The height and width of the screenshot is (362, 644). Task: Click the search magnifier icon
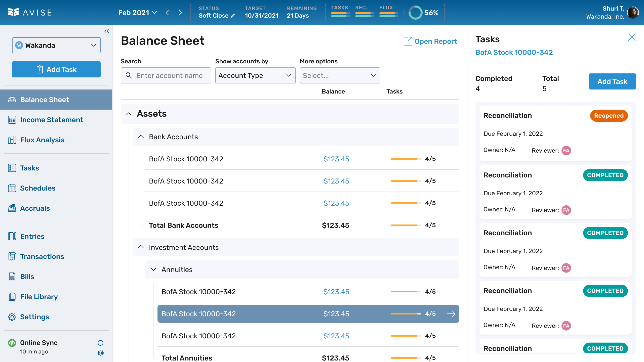pos(129,75)
